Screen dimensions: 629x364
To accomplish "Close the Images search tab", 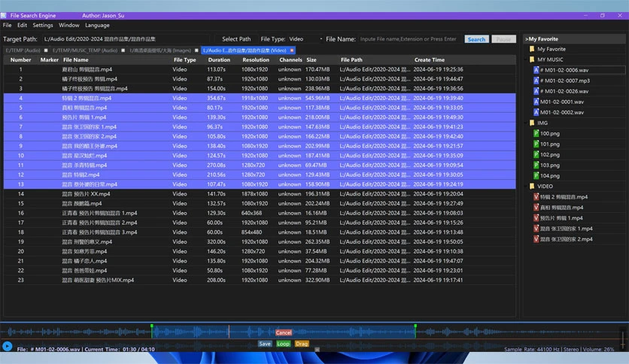I will 196,50.
